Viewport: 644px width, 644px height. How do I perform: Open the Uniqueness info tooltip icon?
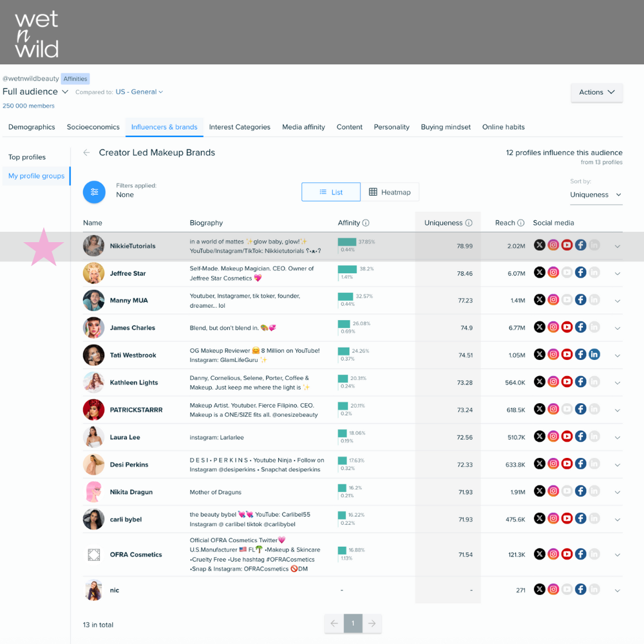[x=469, y=223]
